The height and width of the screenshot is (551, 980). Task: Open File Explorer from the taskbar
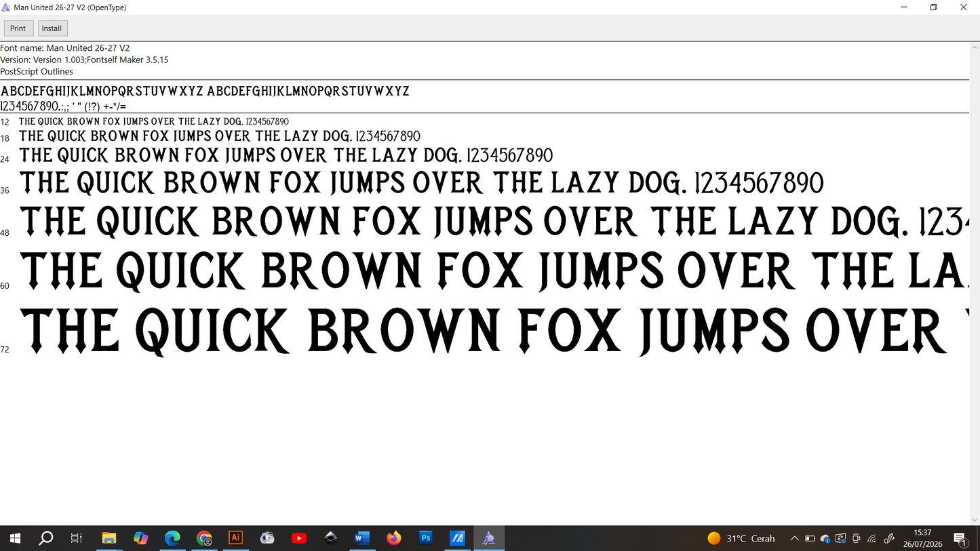click(109, 538)
